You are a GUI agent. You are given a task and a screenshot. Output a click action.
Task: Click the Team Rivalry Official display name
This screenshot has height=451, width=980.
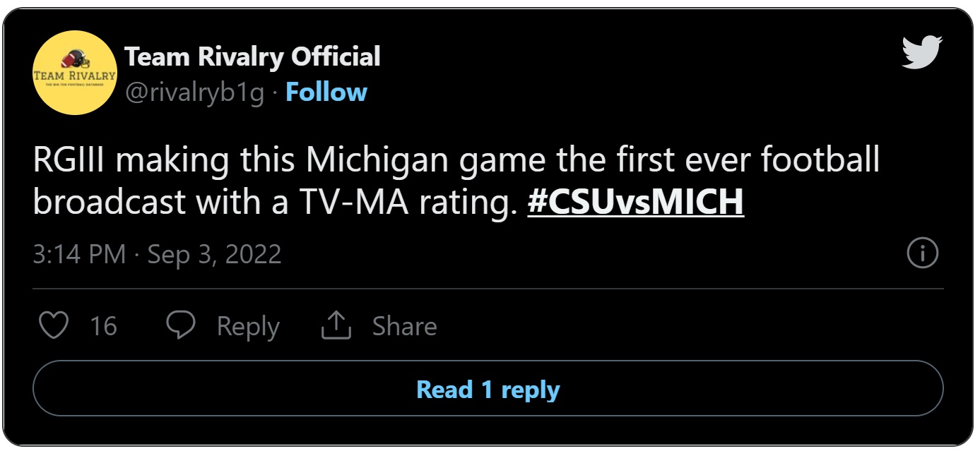click(x=252, y=57)
